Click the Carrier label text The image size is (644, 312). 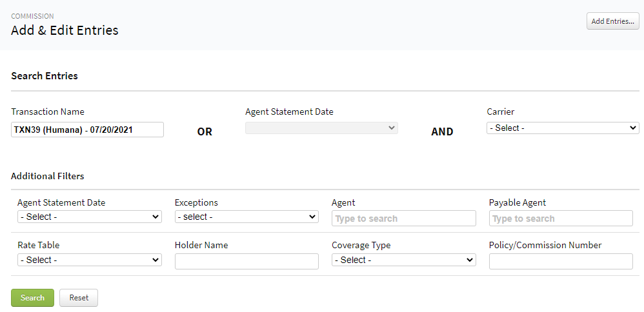[500, 112]
